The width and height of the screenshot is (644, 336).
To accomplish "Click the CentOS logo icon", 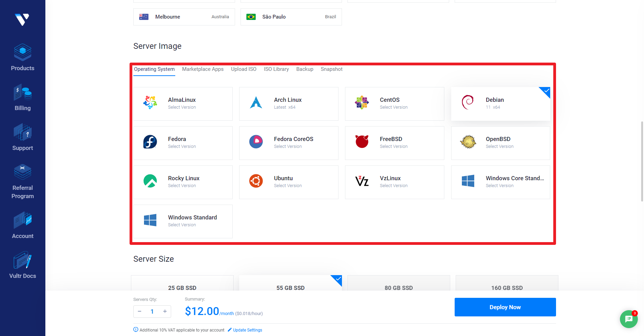I will 362,102.
